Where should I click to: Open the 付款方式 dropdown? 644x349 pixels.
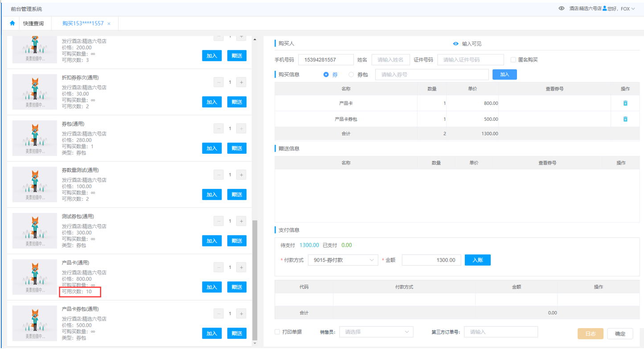343,260
